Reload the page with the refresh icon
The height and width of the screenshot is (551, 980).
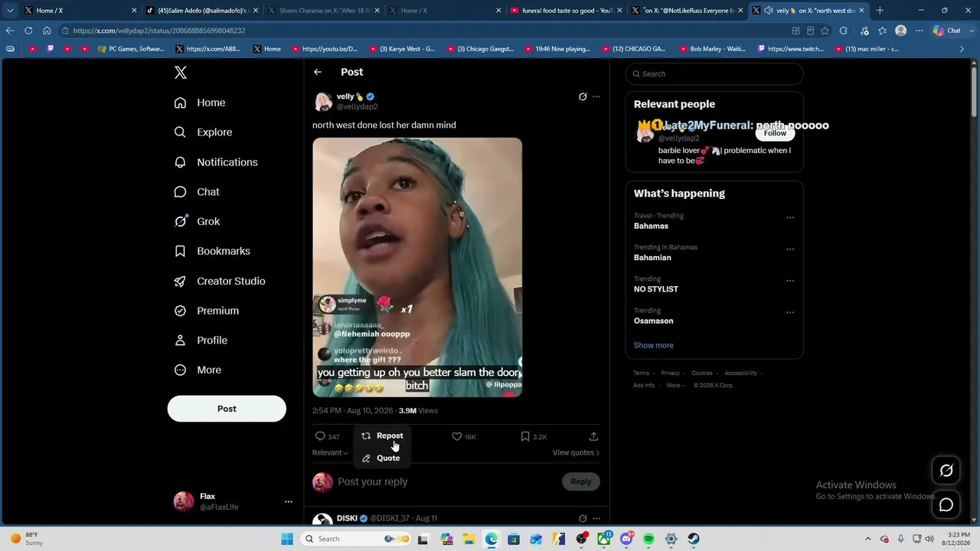click(x=28, y=31)
